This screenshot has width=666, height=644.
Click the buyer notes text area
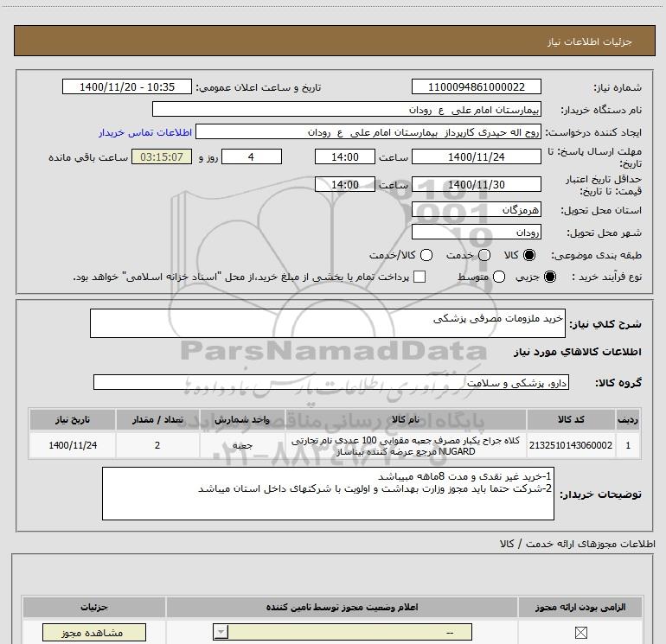pyautogui.click(x=328, y=494)
